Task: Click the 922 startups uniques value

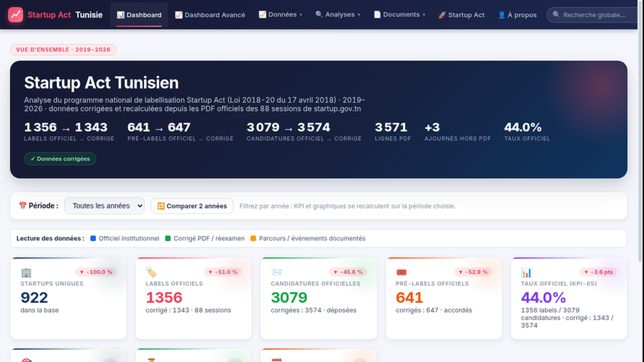Action: [34, 298]
